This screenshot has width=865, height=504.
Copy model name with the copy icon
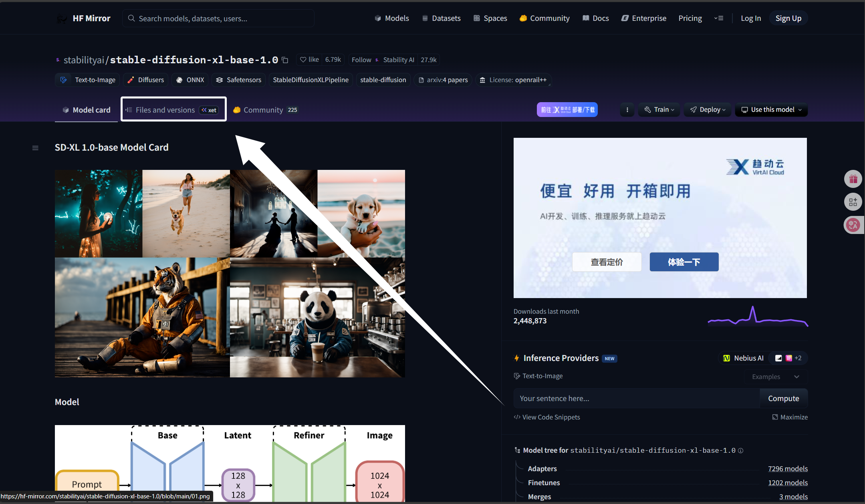point(285,60)
